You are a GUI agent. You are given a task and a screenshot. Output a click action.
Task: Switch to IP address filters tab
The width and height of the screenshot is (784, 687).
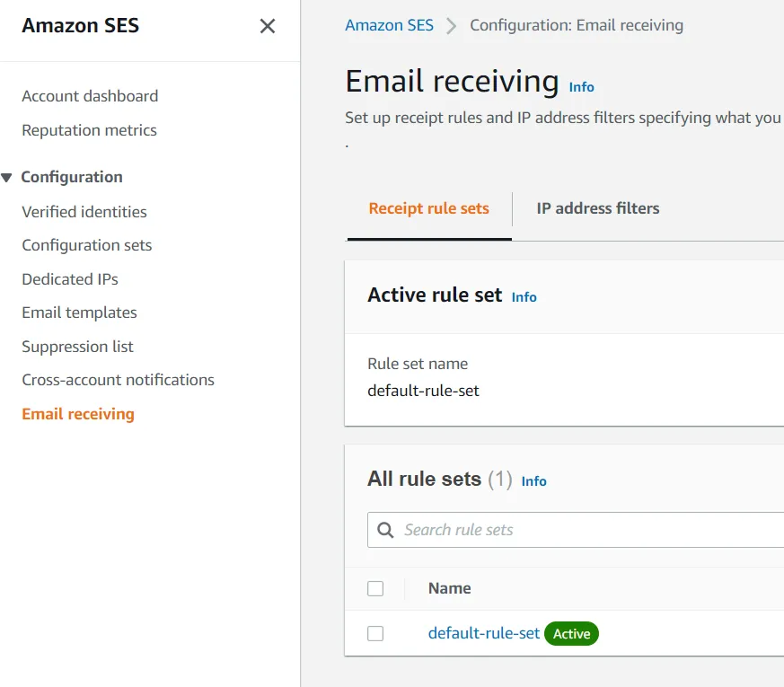coord(597,208)
